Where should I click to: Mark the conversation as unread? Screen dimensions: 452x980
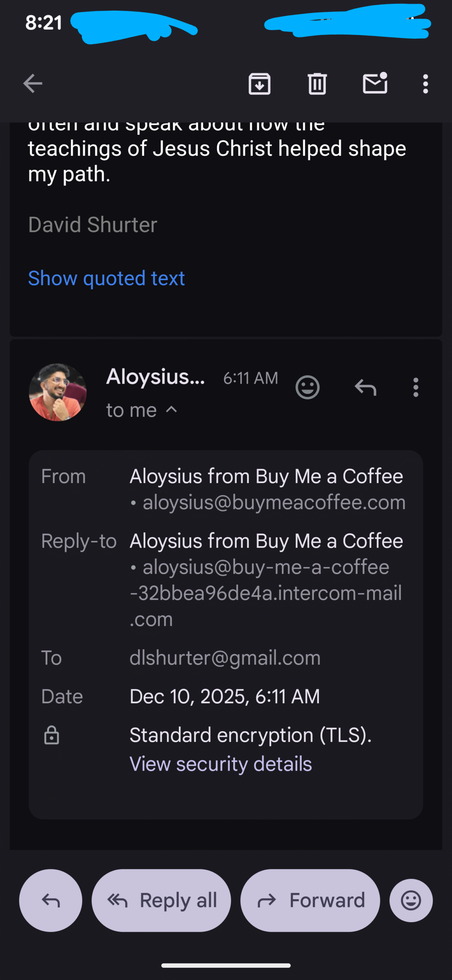point(375,83)
